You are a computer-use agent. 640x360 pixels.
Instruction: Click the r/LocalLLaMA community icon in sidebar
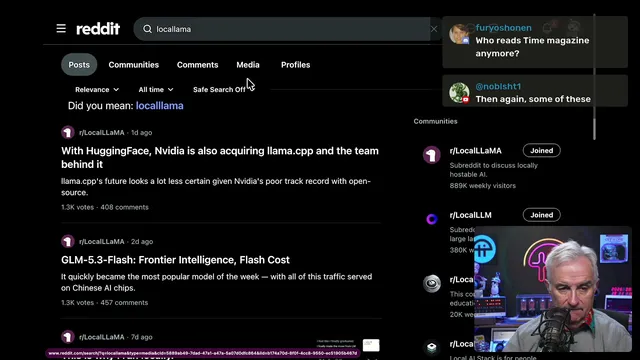tap(431, 155)
